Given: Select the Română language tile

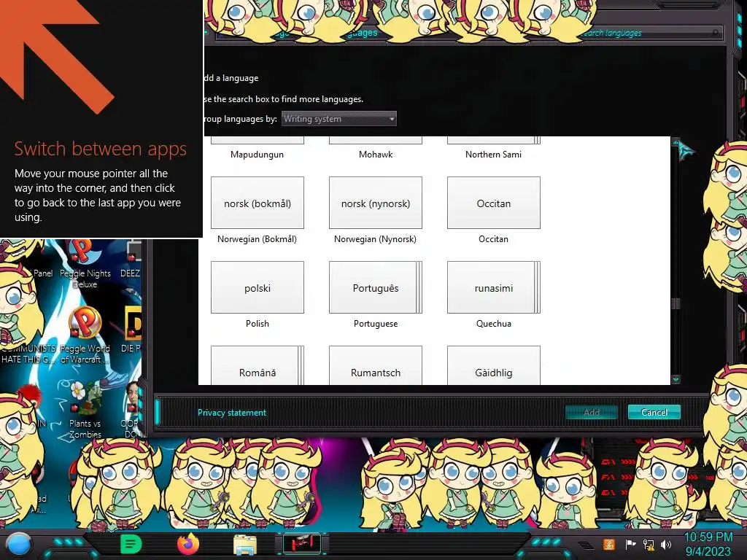Looking at the screenshot, I should (258, 365).
